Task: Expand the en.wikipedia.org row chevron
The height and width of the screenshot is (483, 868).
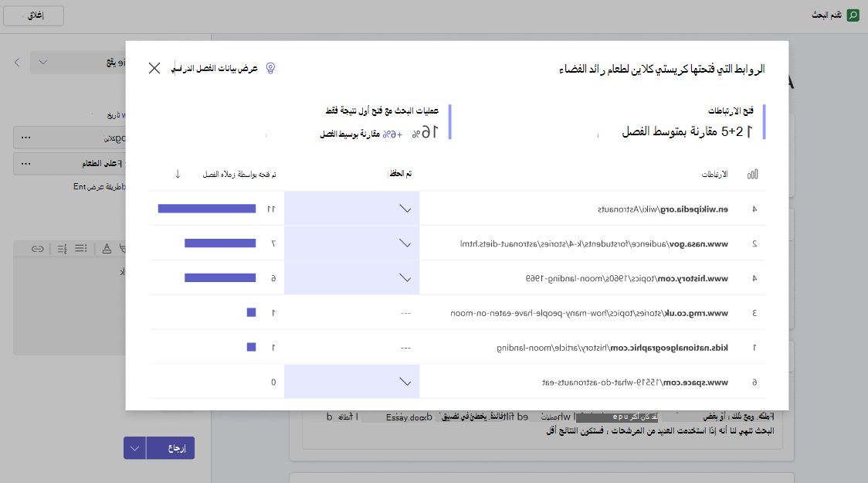Action: click(x=405, y=209)
